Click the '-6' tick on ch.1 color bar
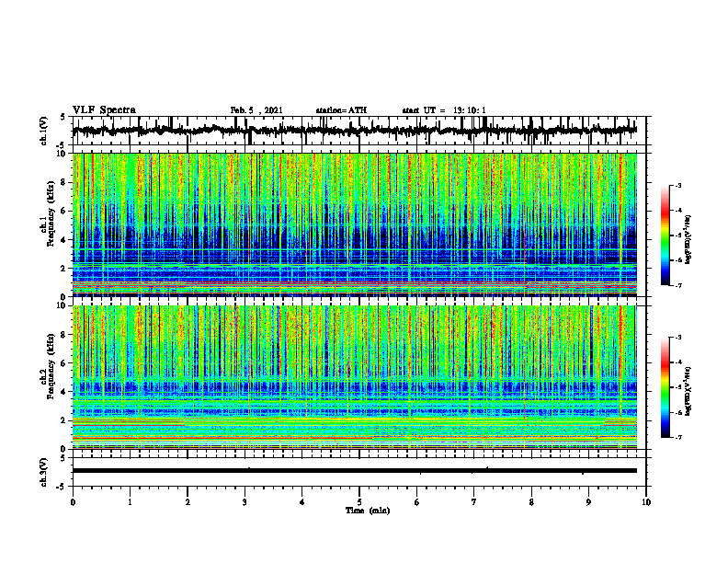This screenshot has width=728, height=563. coord(678,260)
